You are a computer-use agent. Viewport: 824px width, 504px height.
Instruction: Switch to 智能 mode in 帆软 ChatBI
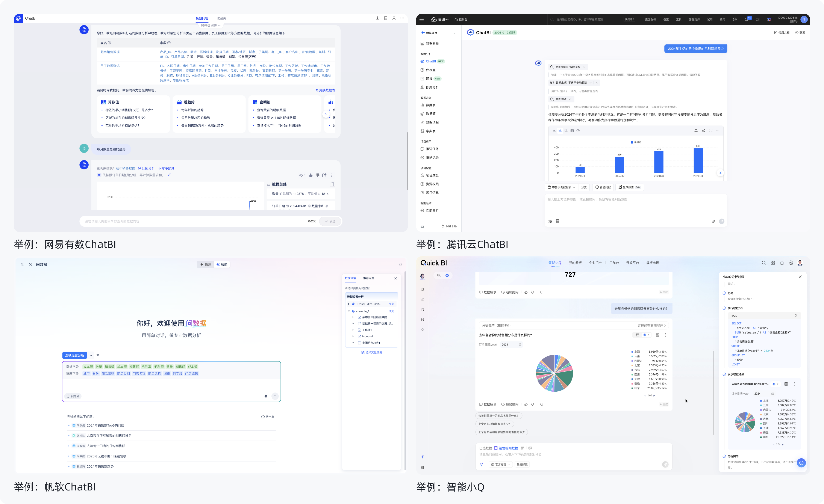click(222, 264)
